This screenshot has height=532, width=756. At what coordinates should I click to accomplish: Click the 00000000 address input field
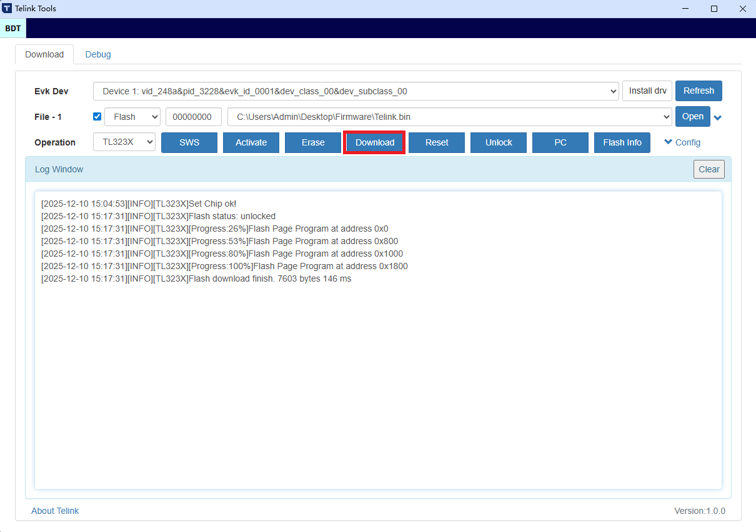coord(193,117)
